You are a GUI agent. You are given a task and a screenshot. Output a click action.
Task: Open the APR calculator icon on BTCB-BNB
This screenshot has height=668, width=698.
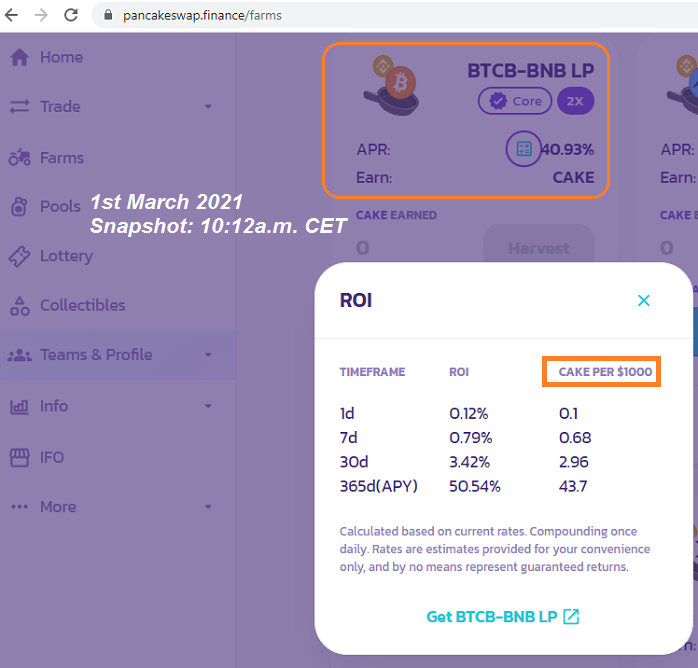tap(524, 149)
